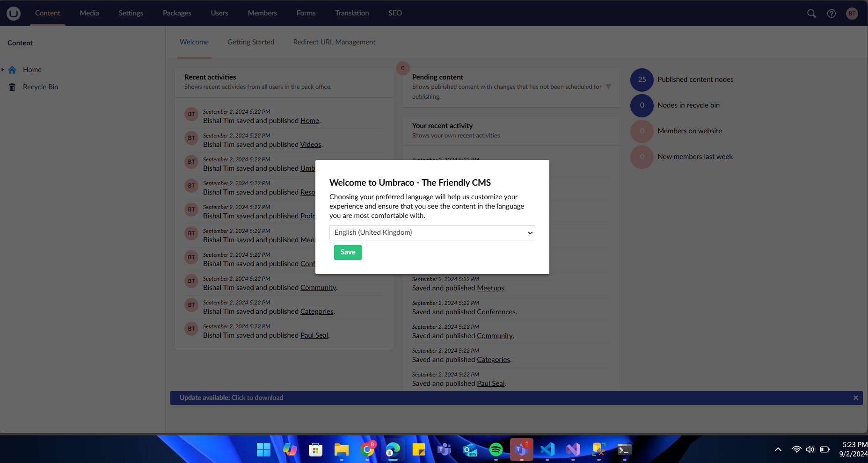Image resolution: width=868 pixels, height=463 pixels.
Task: Open the Members section
Action: click(263, 13)
